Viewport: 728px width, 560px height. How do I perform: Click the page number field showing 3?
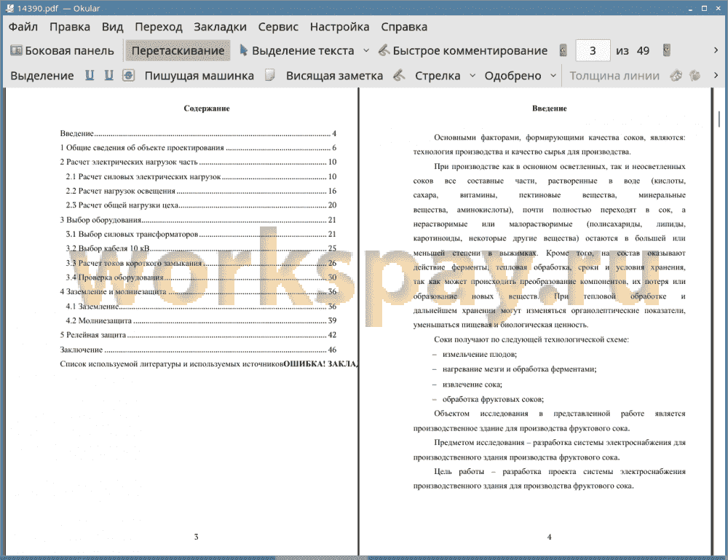(593, 51)
